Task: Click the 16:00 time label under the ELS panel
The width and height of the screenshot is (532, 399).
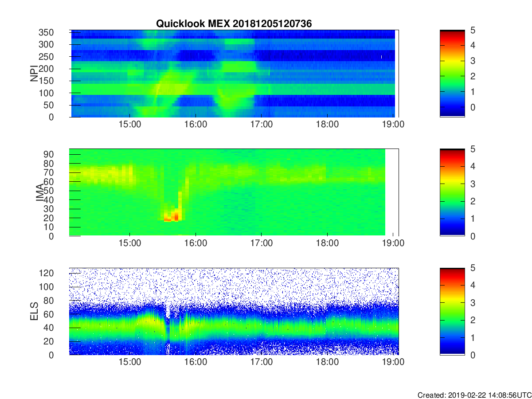Action: click(x=196, y=362)
